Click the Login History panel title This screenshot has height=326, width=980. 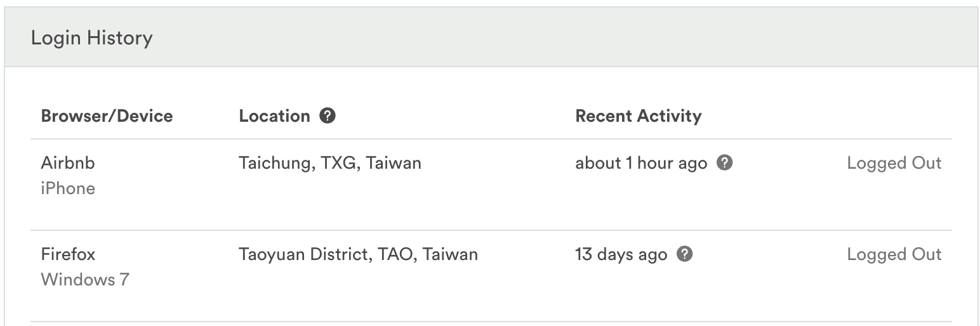(x=92, y=38)
